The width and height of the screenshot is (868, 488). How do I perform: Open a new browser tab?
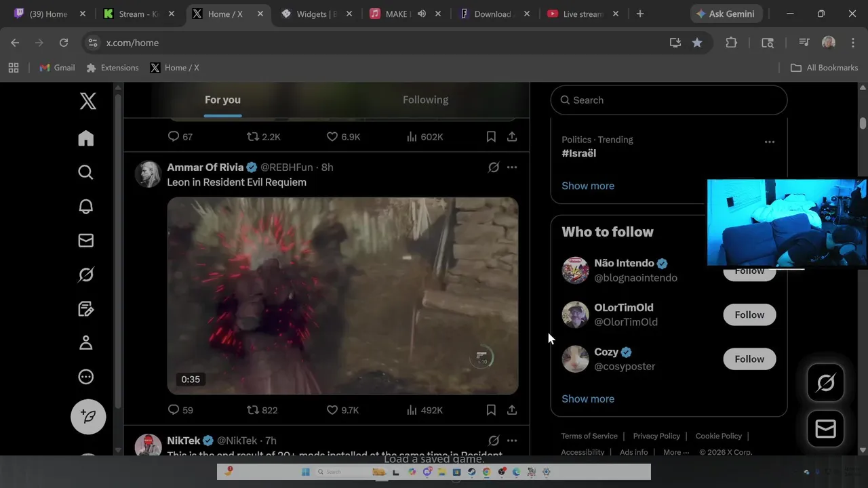click(x=639, y=14)
